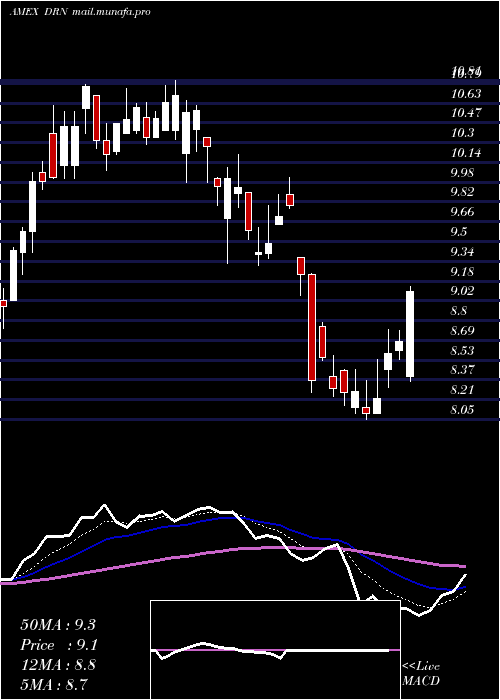Screen dimensions: 500x700
Task: Select the 10.3 price axis label
Action: [x=462, y=133]
